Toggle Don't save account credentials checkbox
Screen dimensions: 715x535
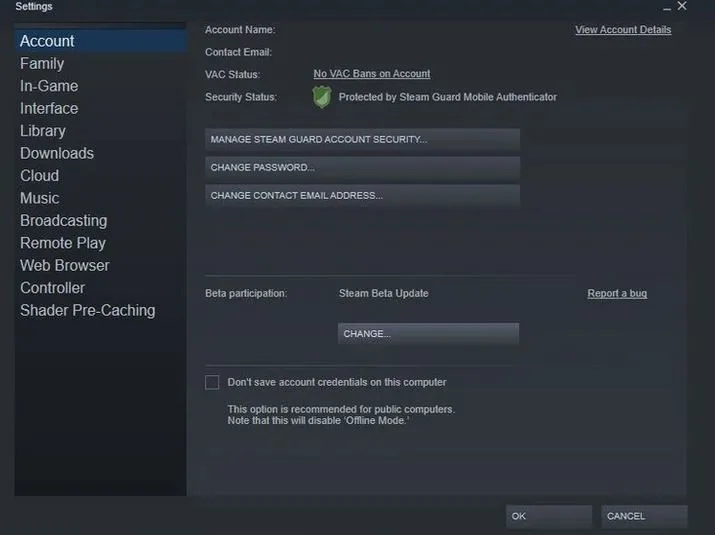coord(212,382)
